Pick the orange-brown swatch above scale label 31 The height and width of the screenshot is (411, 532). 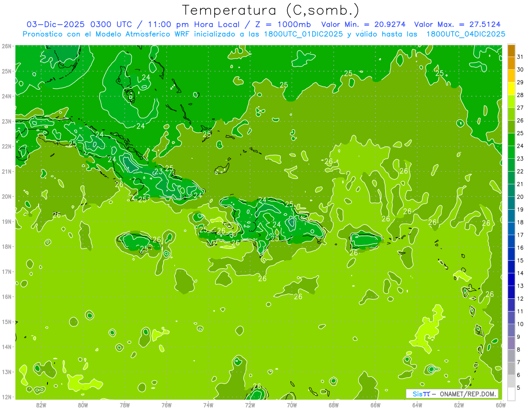tap(511, 51)
